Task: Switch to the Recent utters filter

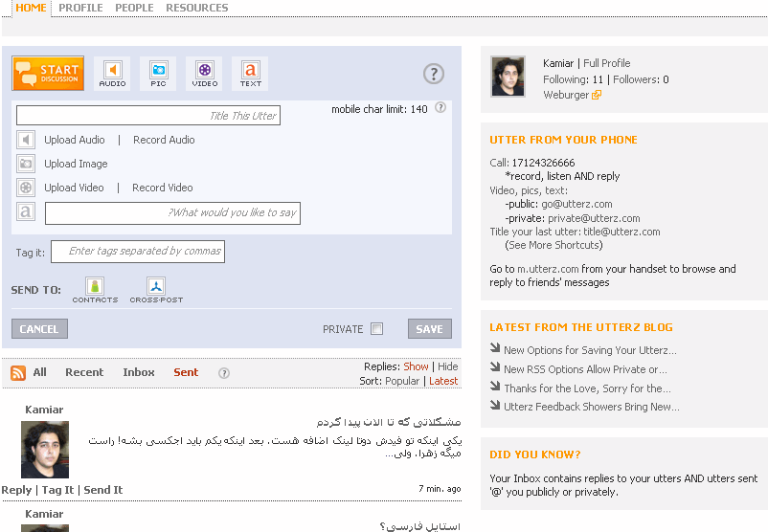Action: click(84, 372)
